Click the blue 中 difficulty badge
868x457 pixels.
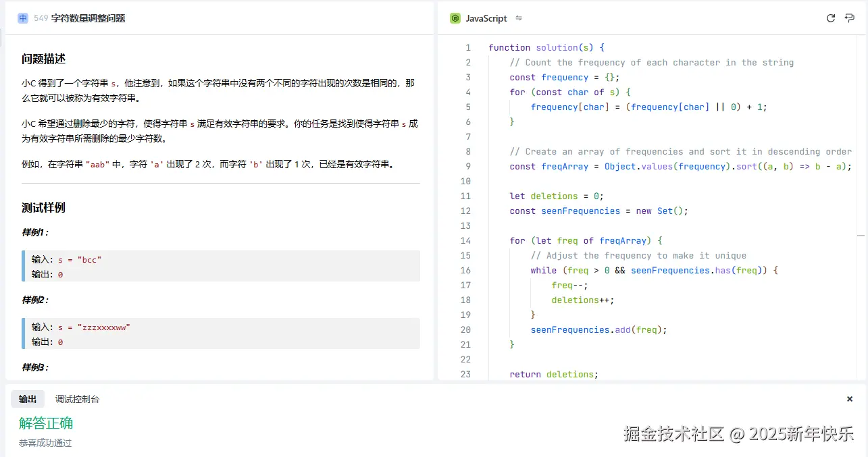[23, 18]
